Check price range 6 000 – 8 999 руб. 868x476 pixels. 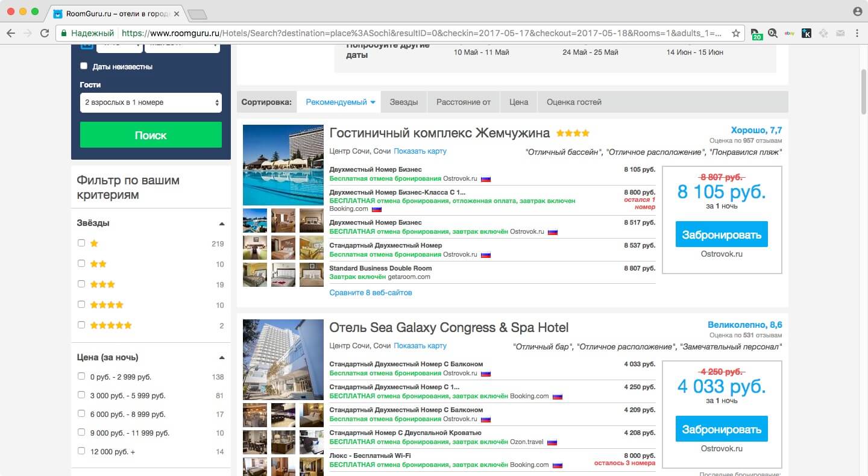81,413
